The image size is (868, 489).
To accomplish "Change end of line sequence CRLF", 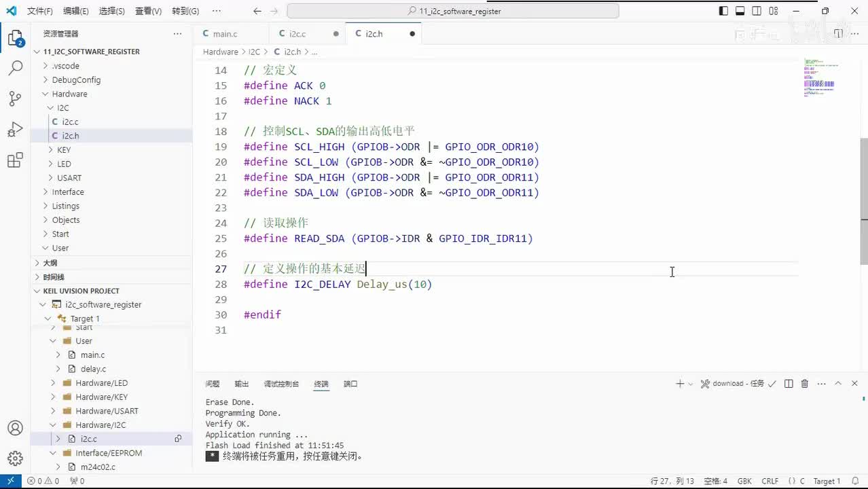I will [x=770, y=481].
